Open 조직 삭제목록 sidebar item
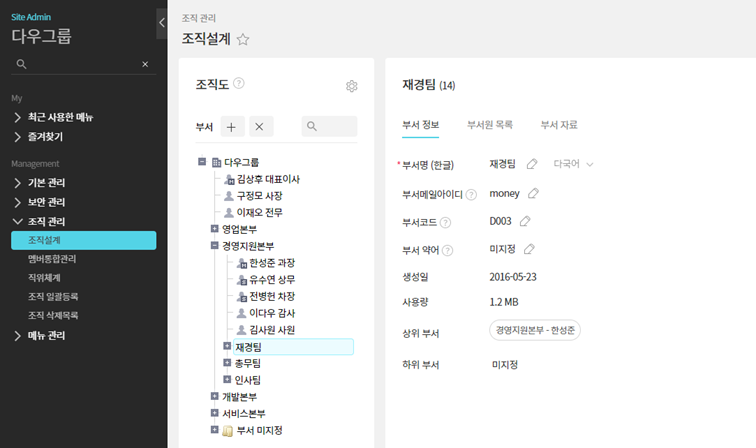The height and width of the screenshot is (448, 756). click(53, 315)
